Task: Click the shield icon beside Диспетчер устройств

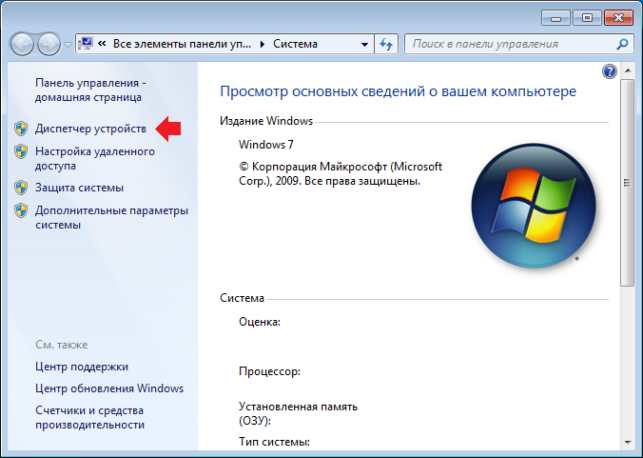Action: coord(21,128)
